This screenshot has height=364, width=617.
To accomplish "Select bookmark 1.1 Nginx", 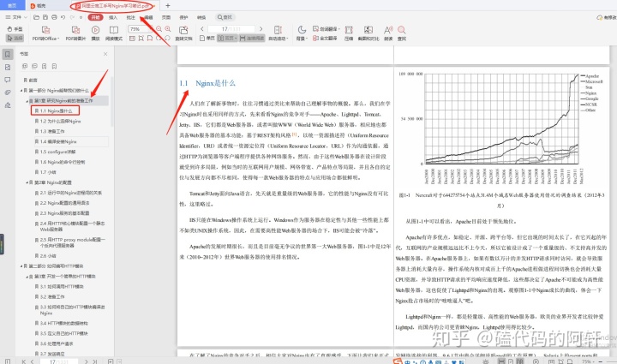I will coord(55,110).
